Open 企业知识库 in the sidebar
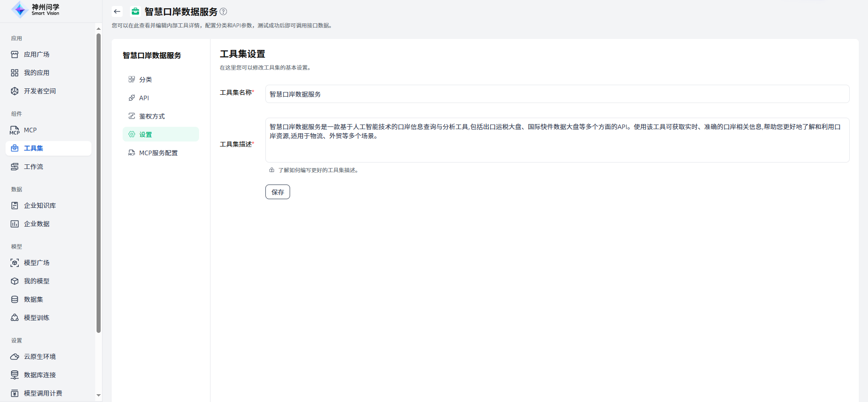The image size is (868, 402). point(40,206)
